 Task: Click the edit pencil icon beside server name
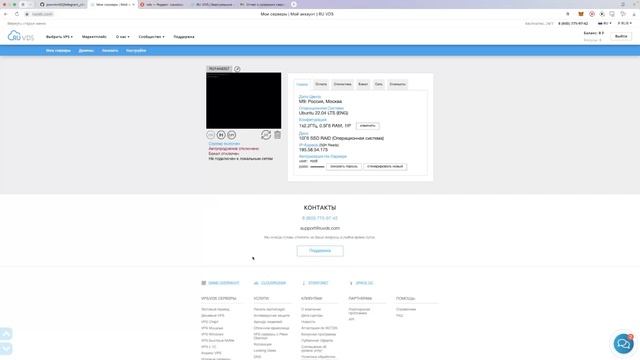point(237,69)
